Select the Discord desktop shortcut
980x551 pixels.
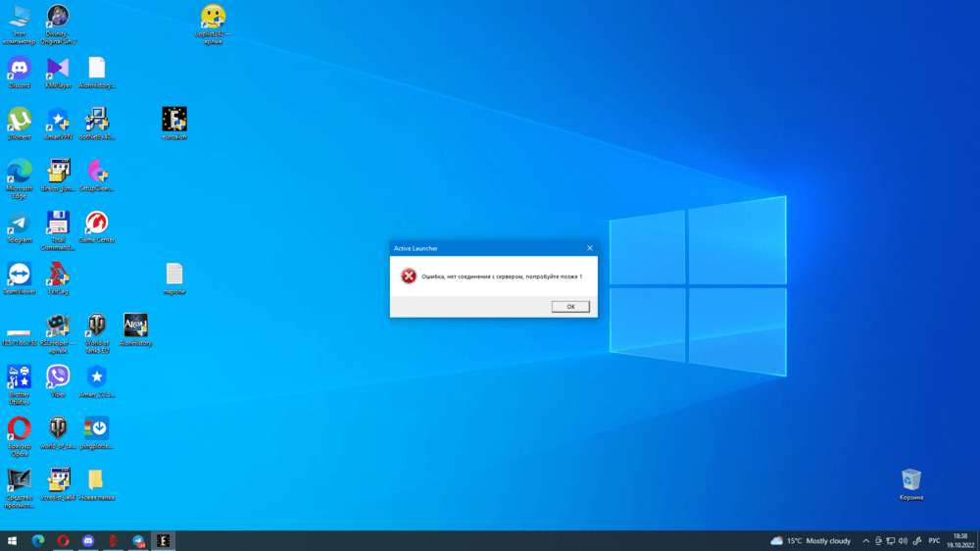[20, 69]
